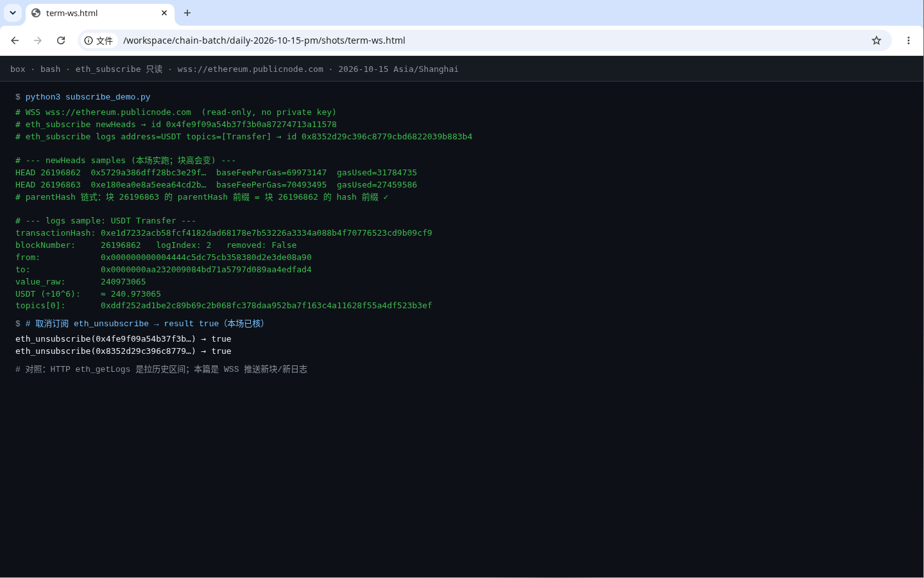Open the Chrome three-dot menu
Screen dimensions: 924x578
[909, 40]
